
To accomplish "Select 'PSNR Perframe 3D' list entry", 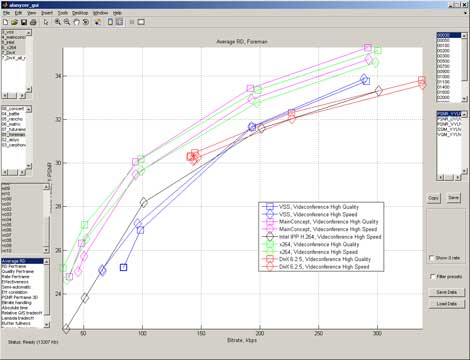I will click(22, 297).
